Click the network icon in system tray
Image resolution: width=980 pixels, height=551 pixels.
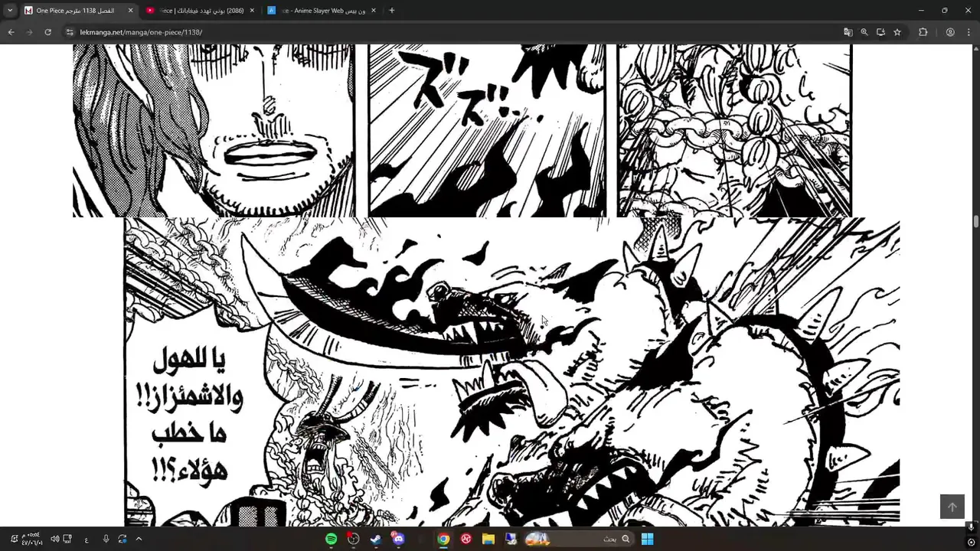[x=67, y=539]
